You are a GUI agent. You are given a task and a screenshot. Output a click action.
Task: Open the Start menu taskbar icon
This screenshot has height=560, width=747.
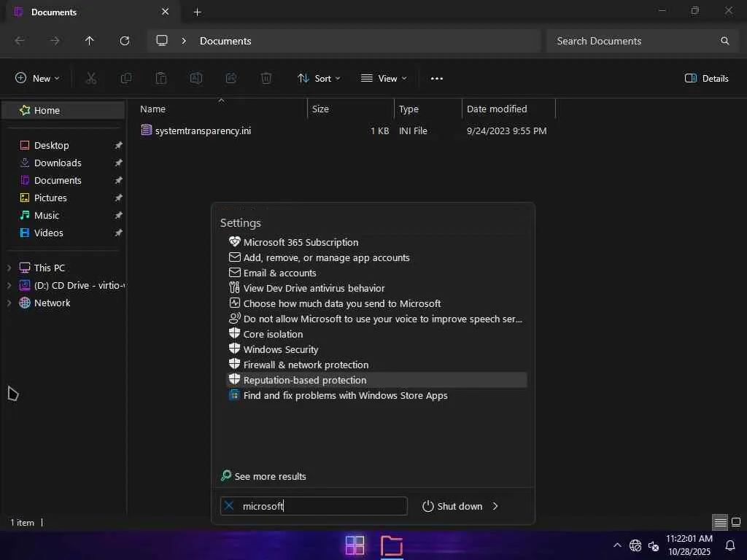point(355,545)
